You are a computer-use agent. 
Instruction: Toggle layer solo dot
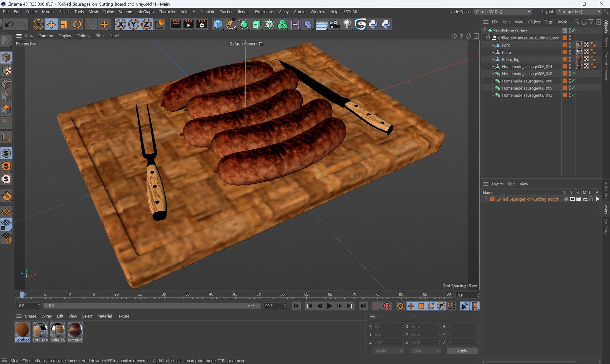(x=566, y=199)
